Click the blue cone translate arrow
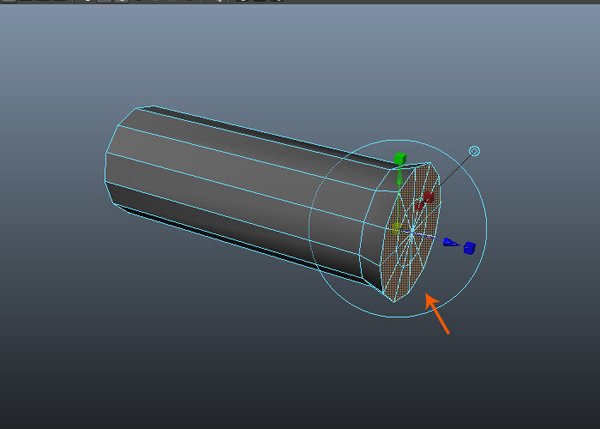The image size is (600, 429). (451, 242)
